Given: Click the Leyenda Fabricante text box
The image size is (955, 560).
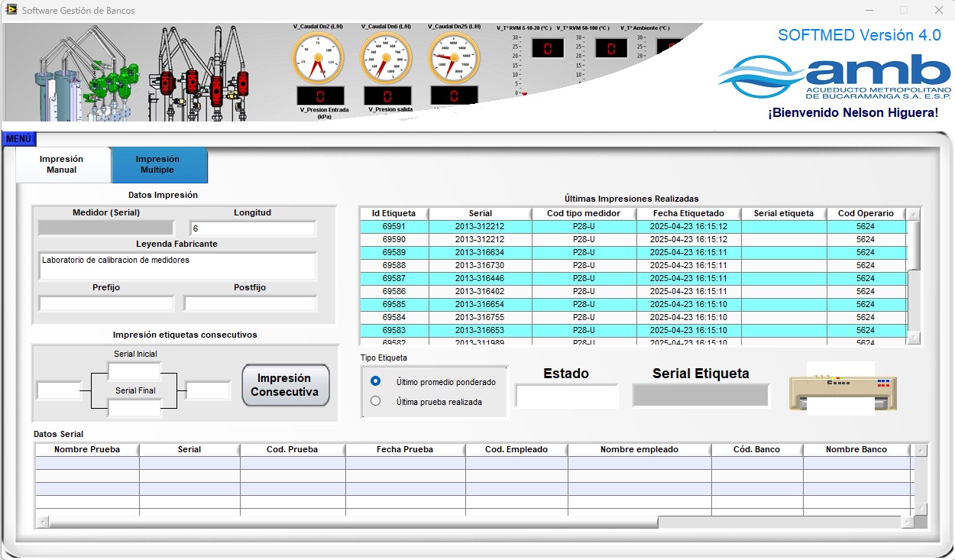Looking at the screenshot, I should (x=177, y=266).
